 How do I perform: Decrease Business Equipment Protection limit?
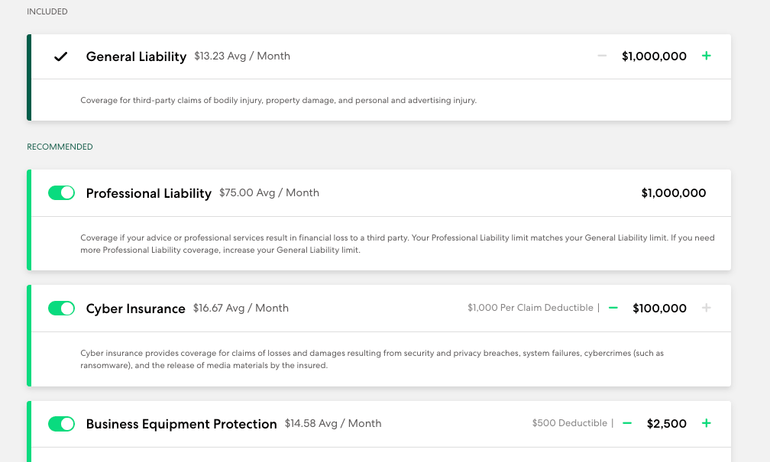(x=627, y=423)
